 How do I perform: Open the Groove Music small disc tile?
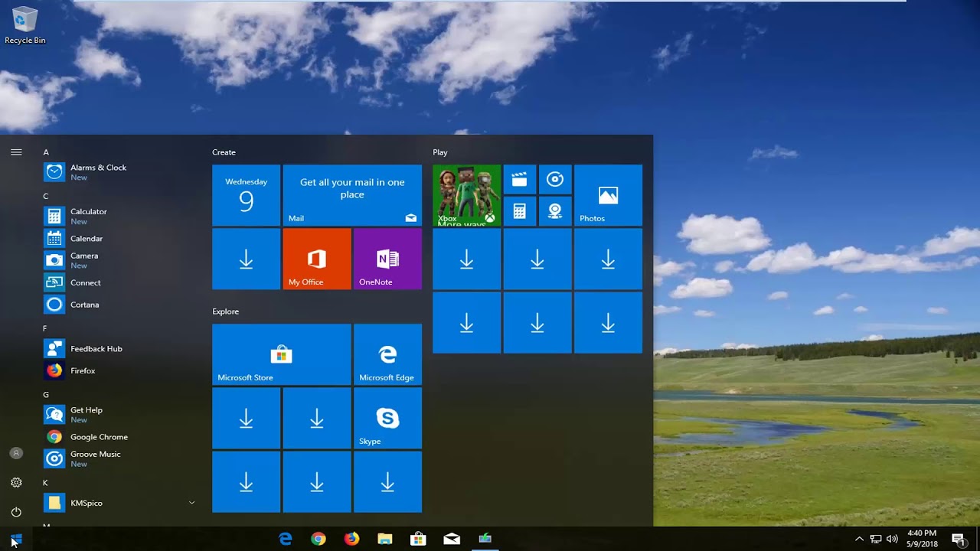[555, 179]
